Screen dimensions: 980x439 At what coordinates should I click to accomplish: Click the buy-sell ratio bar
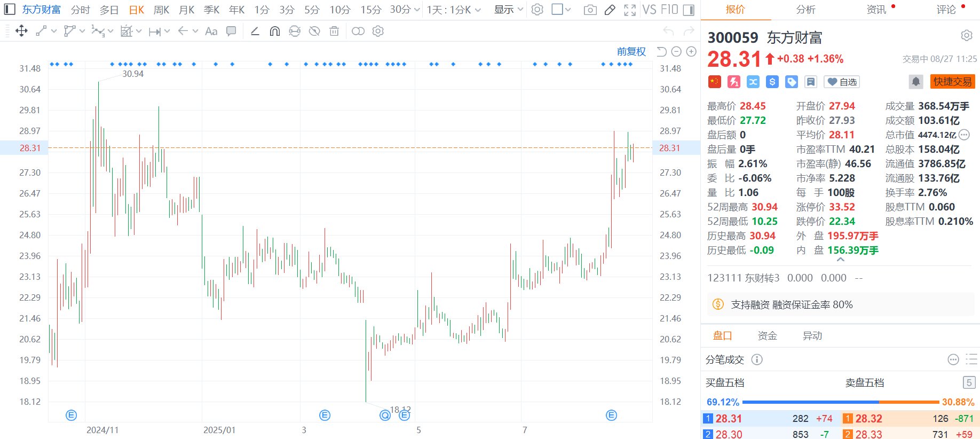[x=840, y=402]
